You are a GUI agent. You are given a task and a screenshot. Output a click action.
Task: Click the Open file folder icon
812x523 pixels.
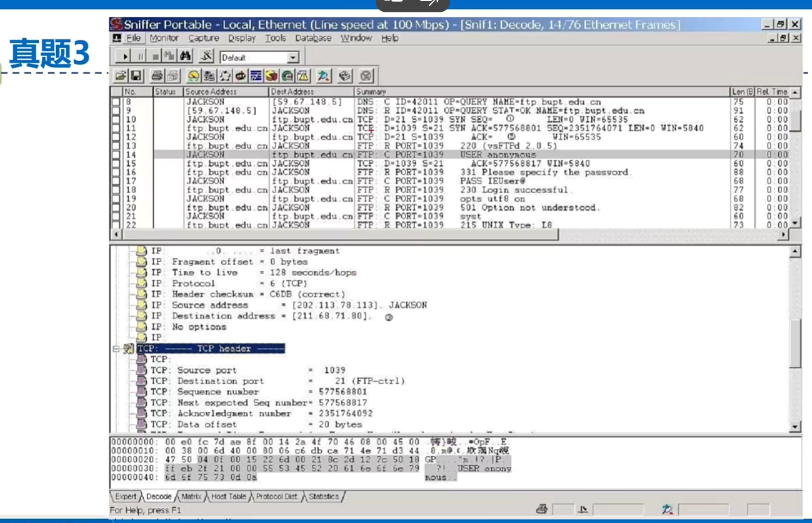pyautogui.click(x=121, y=76)
